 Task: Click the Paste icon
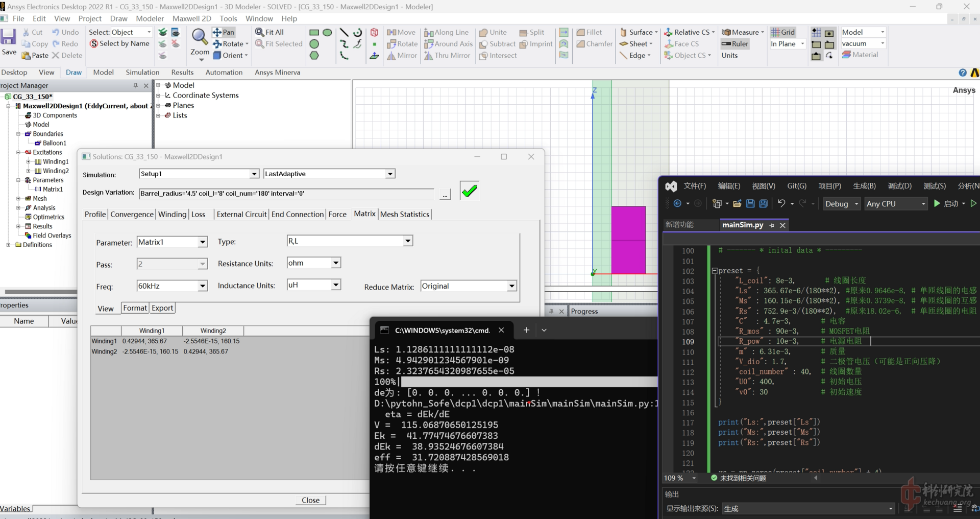pyautogui.click(x=26, y=56)
